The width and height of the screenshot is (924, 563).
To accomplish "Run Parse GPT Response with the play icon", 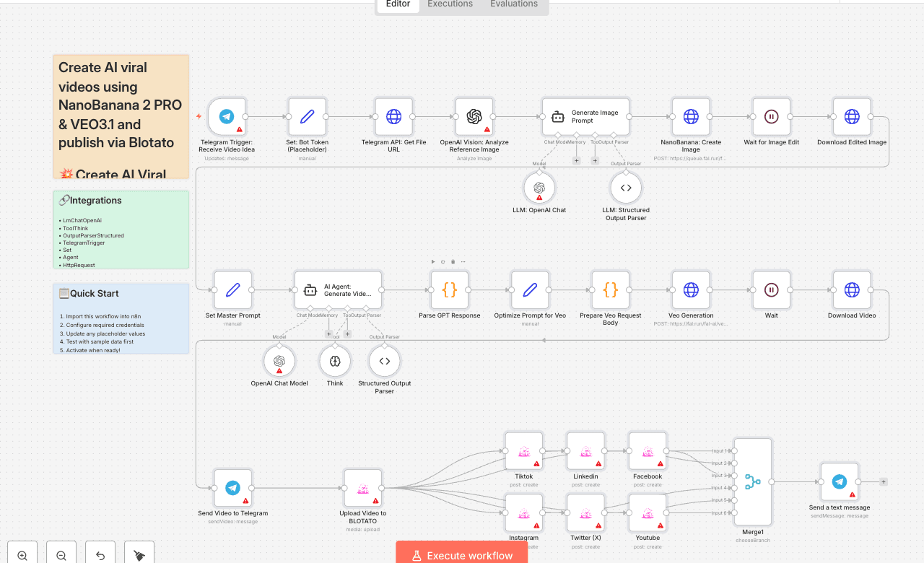I will click(433, 261).
